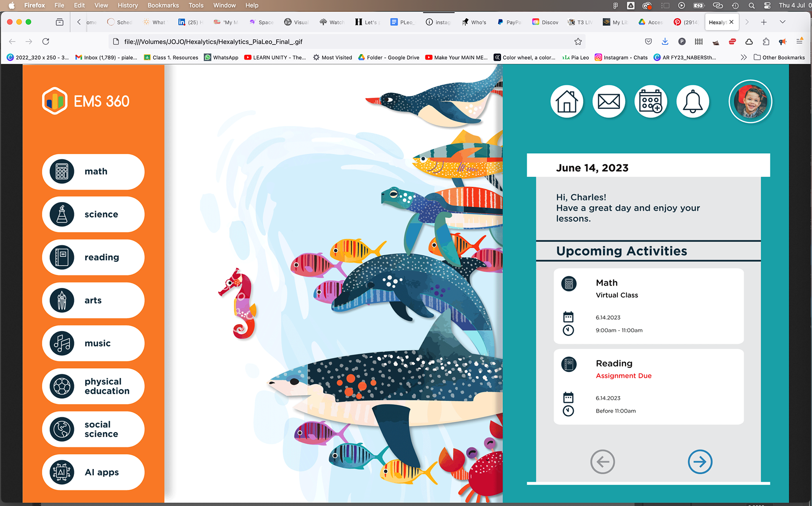The image size is (812, 506).
Task: Click the soccer ball physical education icon
Action: coord(62,386)
